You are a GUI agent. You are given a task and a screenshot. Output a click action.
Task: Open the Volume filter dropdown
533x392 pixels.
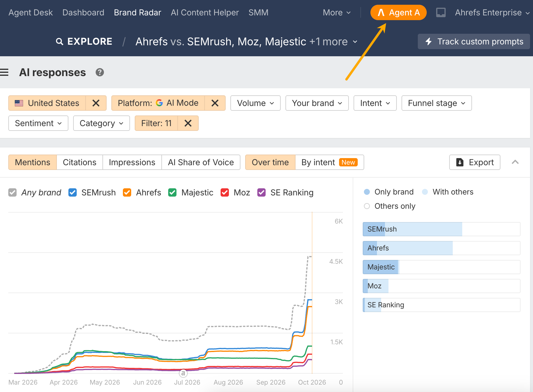pyautogui.click(x=256, y=103)
